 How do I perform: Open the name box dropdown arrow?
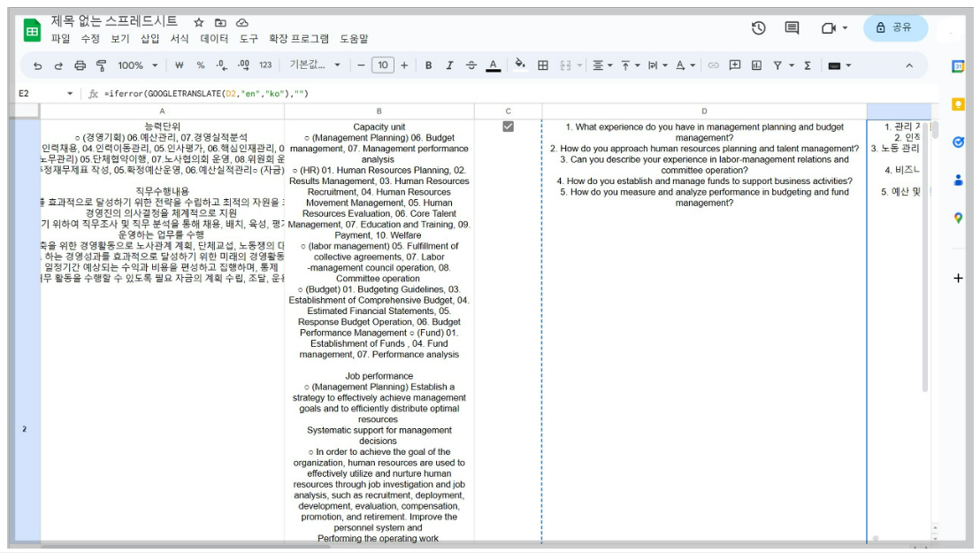point(70,94)
